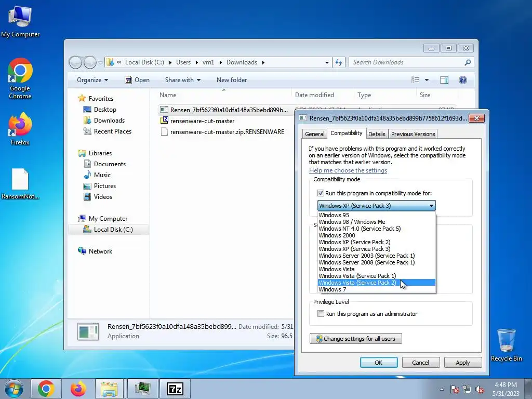Switch to the Previous Versions tab
Viewport: 532px width, 399px height.
point(413,134)
